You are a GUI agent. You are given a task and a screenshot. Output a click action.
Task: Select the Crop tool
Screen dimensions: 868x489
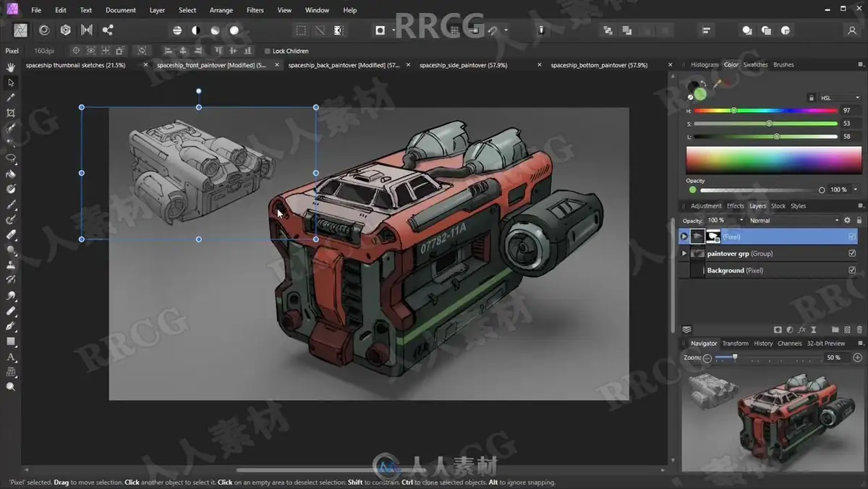[11, 113]
